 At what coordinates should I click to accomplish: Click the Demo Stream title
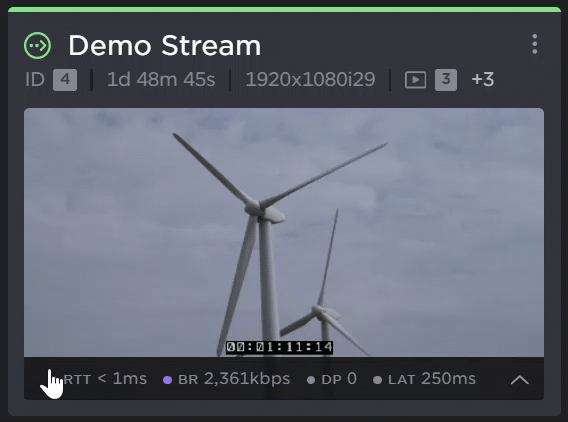coord(165,46)
